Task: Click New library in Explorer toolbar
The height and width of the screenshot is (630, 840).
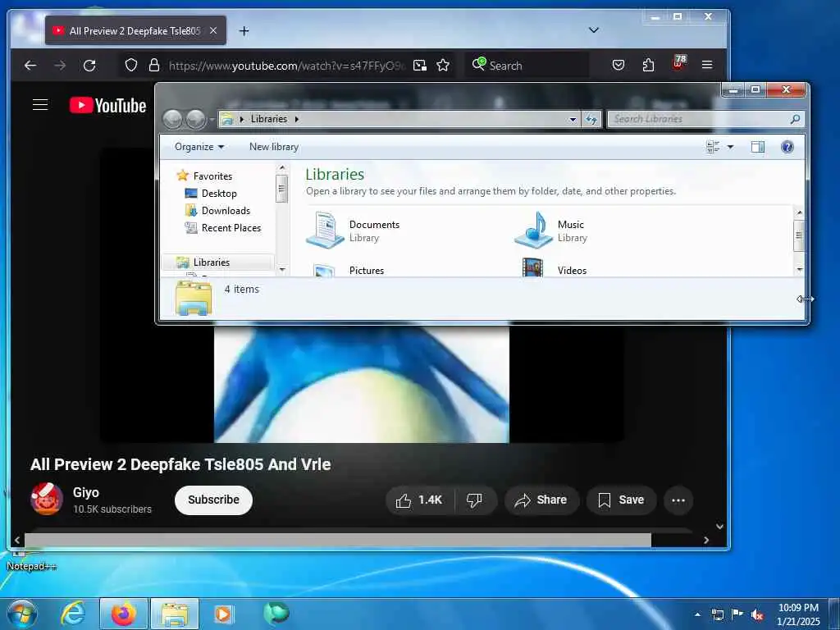Action: click(x=274, y=147)
